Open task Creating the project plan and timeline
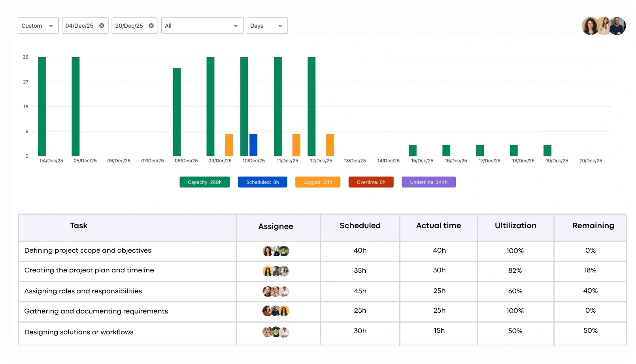Viewport: 636px width, 364px height. 89,270
